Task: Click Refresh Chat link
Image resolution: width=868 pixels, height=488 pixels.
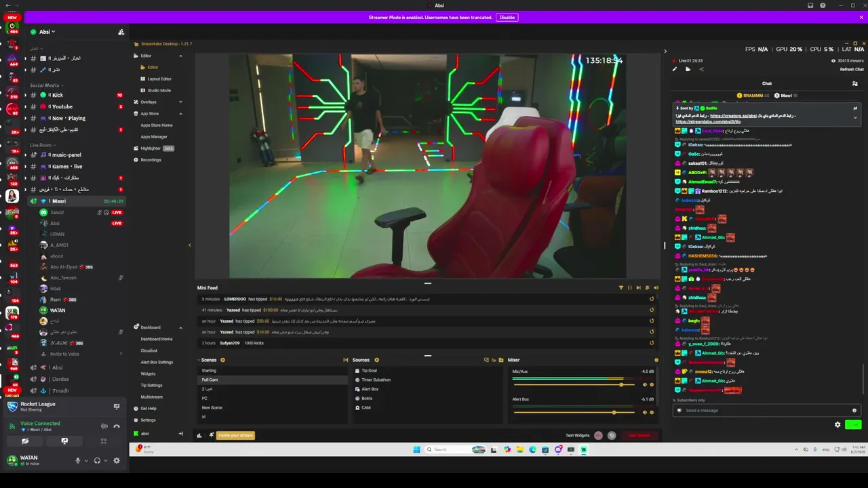Action: (852, 69)
